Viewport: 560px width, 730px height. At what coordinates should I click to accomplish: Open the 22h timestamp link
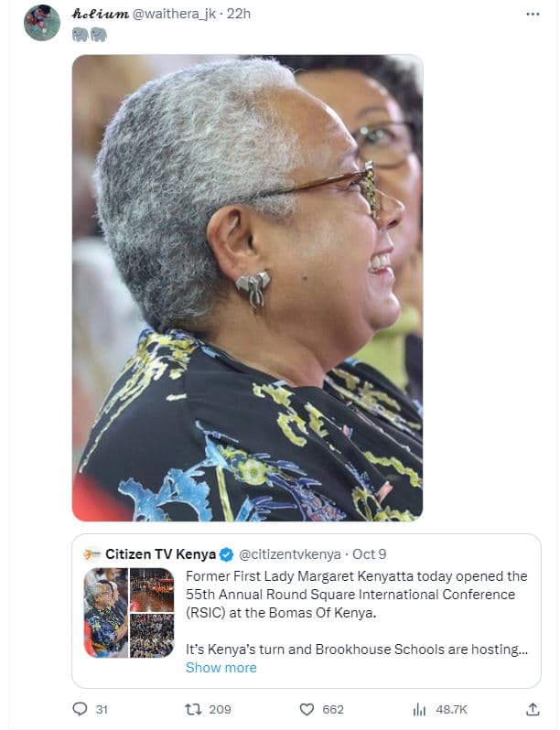pos(239,14)
